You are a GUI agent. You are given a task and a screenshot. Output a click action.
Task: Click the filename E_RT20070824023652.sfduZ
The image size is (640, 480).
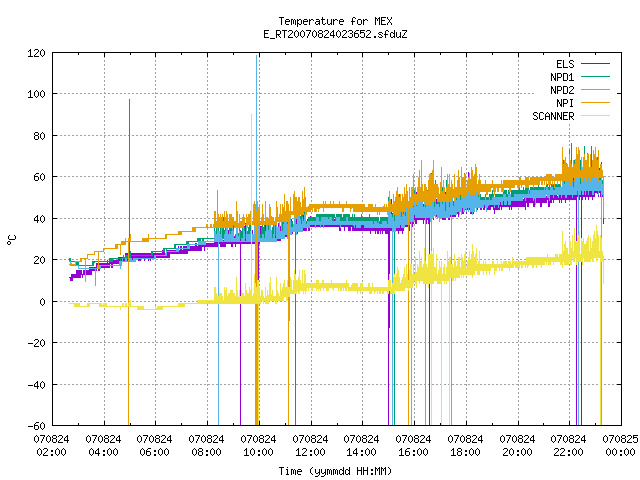pyautogui.click(x=335, y=34)
